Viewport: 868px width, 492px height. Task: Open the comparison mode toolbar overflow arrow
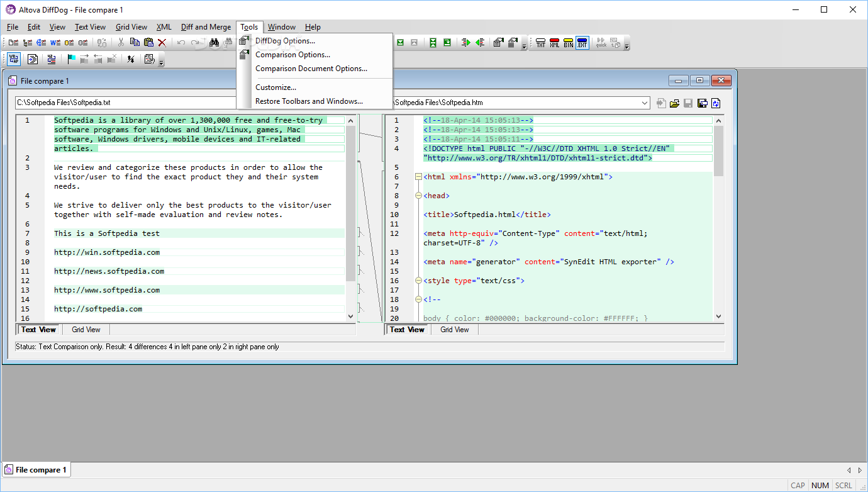tap(626, 45)
